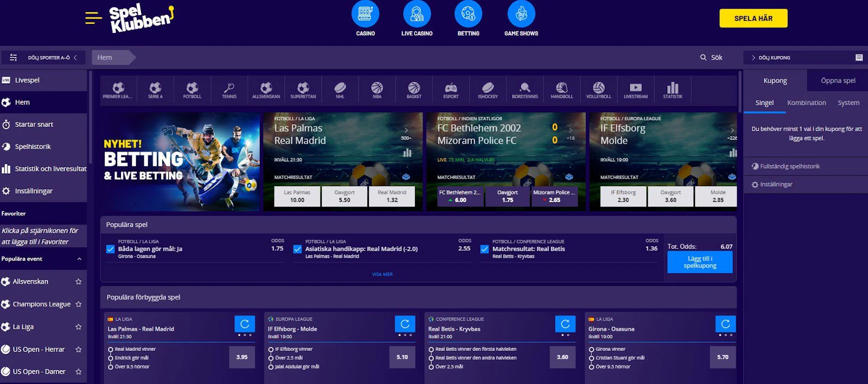
Task: Open the Game Shows icon
Action: (521, 14)
